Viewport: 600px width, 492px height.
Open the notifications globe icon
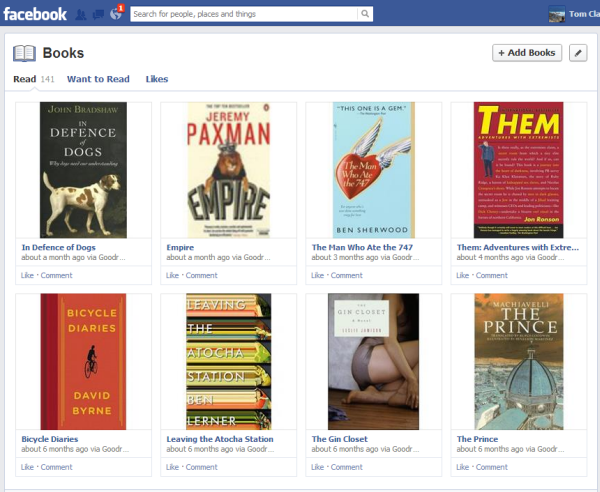116,14
